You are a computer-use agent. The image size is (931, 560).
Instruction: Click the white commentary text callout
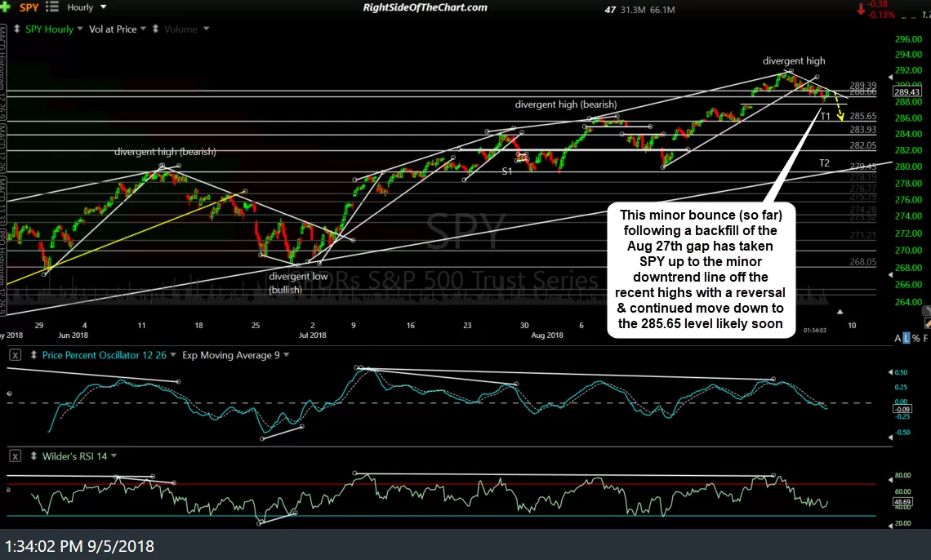point(701,269)
